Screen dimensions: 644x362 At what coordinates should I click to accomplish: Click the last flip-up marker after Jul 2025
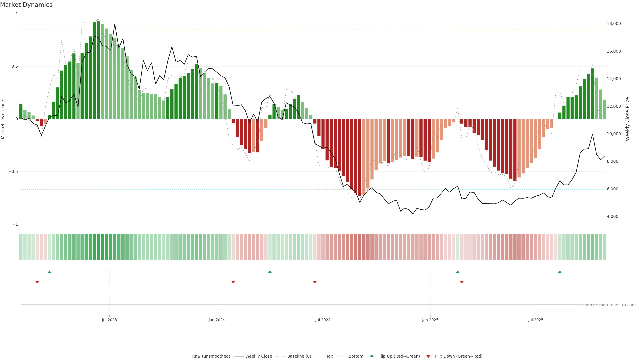click(560, 272)
